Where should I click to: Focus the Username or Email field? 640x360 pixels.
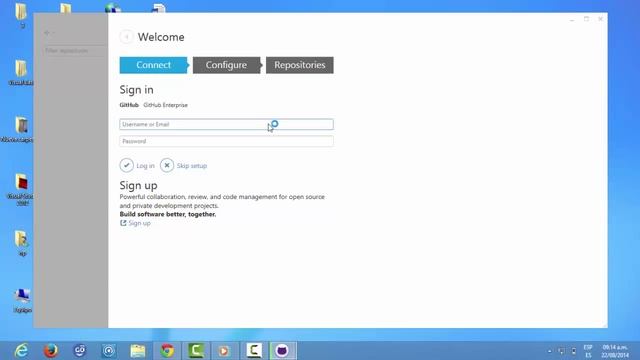226,124
